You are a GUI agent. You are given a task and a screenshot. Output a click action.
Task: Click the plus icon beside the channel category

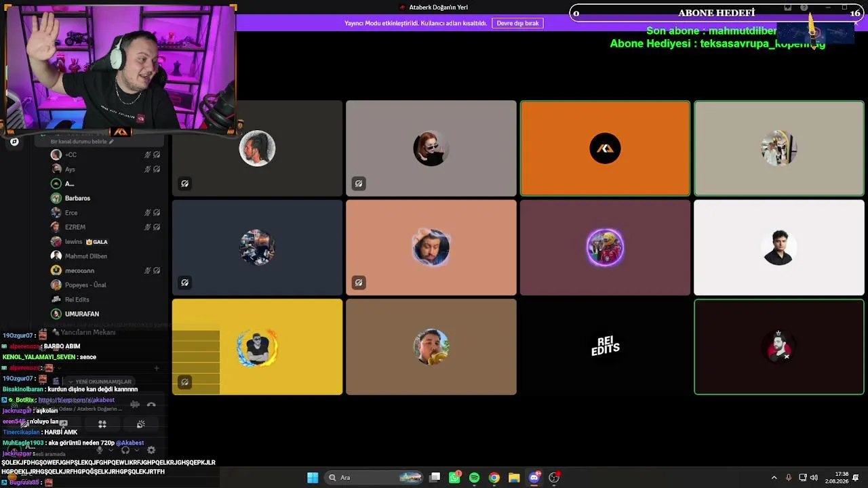click(x=157, y=368)
